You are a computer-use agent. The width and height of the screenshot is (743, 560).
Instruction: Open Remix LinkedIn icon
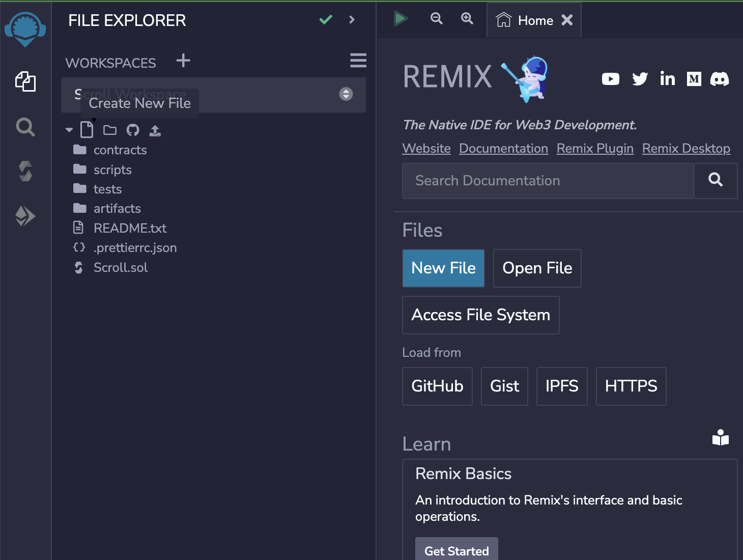point(667,78)
